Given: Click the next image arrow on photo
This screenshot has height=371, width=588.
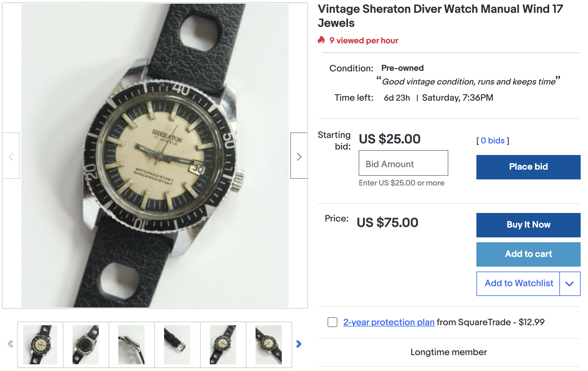Looking at the screenshot, I should [x=299, y=156].
